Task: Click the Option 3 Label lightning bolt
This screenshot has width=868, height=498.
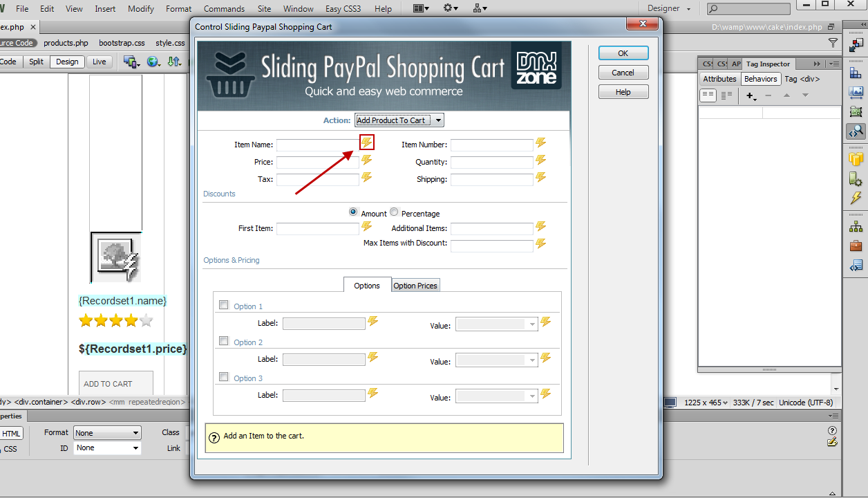Action: tap(372, 393)
